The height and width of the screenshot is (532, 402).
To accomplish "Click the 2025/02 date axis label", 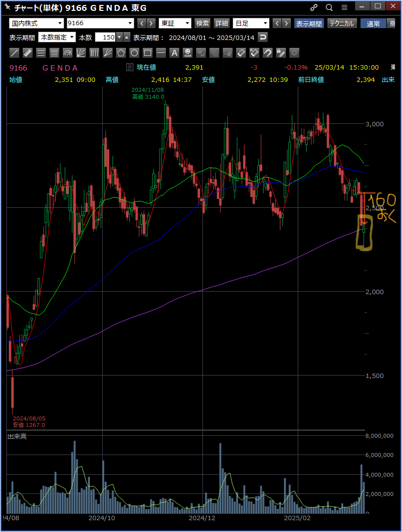I will [x=297, y=518].
